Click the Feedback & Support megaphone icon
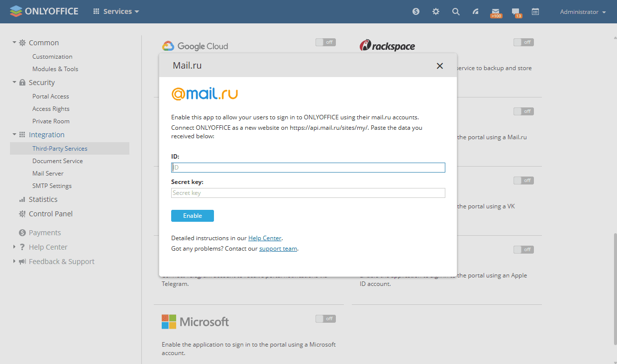This screenshot has width=617, height=364. [x=22, y=262]
